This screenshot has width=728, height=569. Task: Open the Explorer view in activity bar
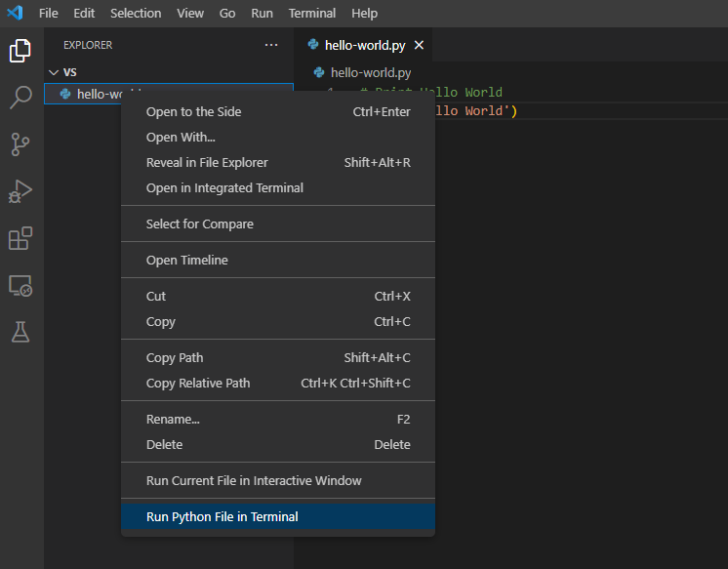(20, 51)
